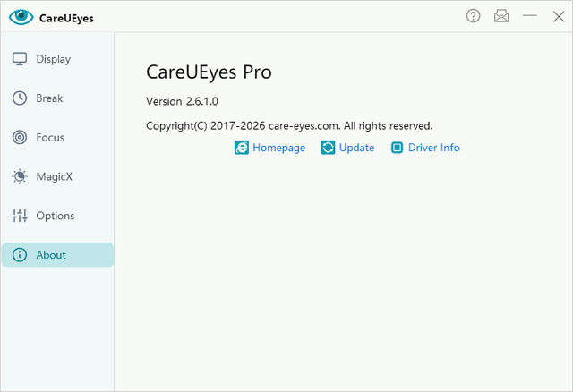573x392 pixels.
Task: Click the CareUEyes title text
Action: (x=66, y=18)
